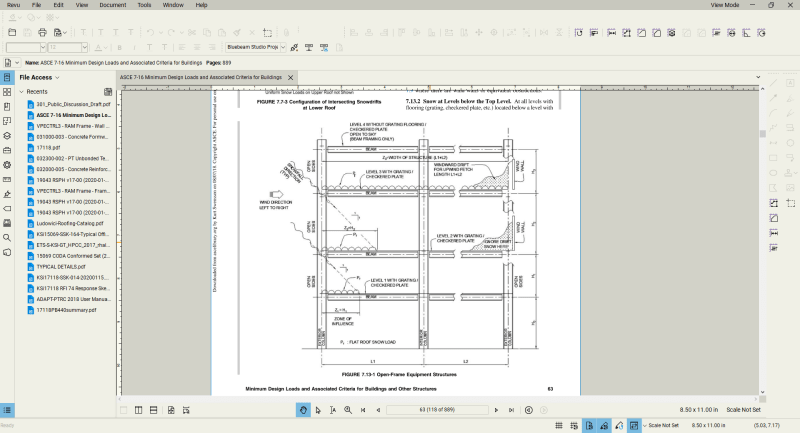The width and height of the screenshot is (800, 433).
Task: Select the Length measurement tool
Action: (612, 33)
